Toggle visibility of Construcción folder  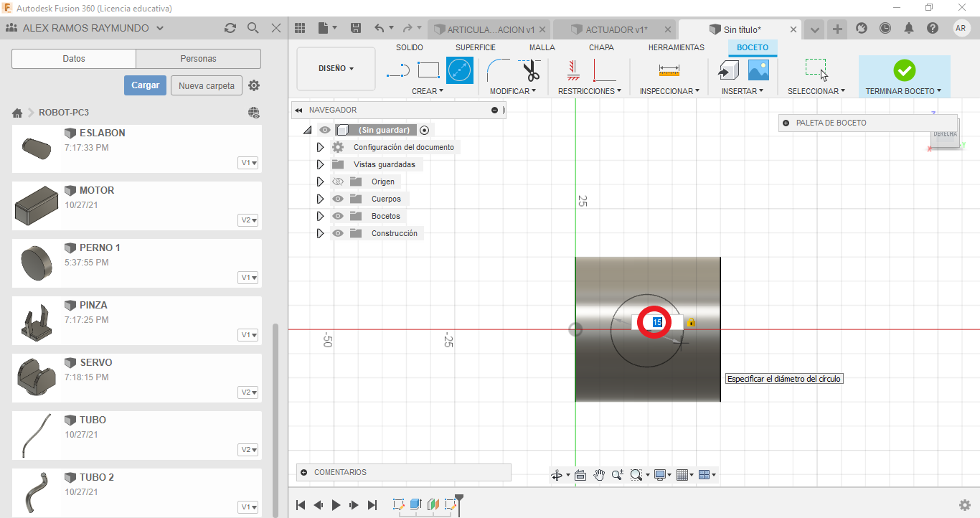(338, 233)
